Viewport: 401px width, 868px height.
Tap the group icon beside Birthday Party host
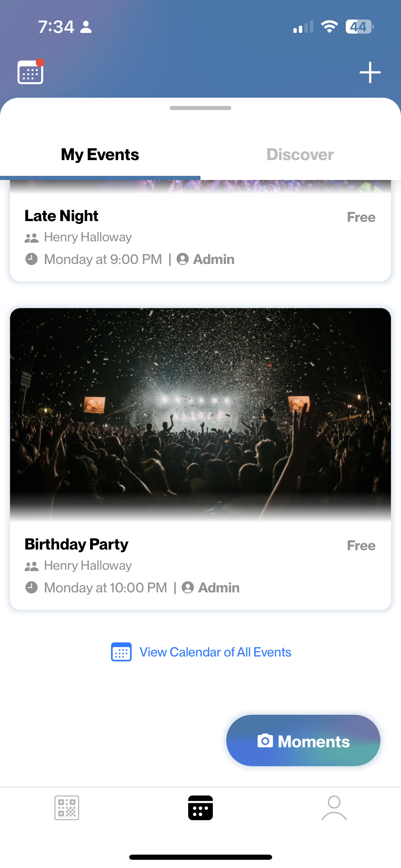pos(32,566)
